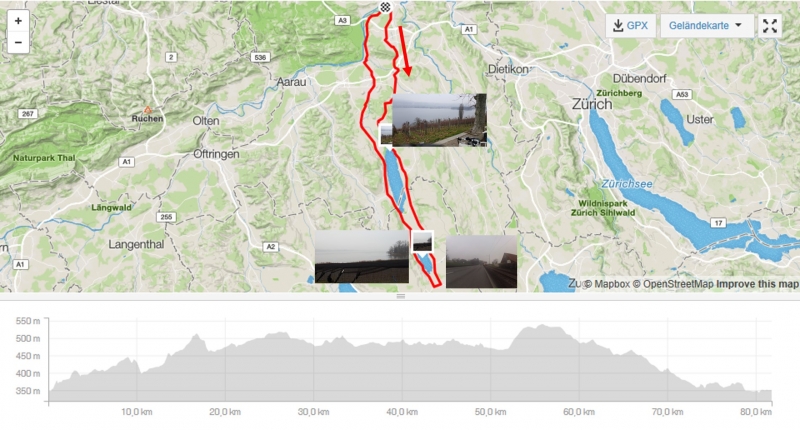Click the Improve this map link
The width and height of the screenshot is (800, 430).
click(x=757, y=284)
